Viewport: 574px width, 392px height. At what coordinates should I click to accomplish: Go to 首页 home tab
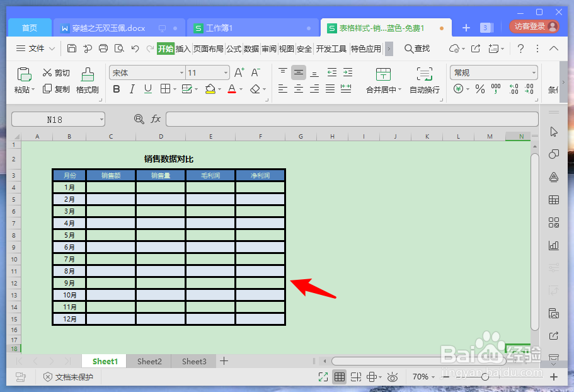(30, 28)
